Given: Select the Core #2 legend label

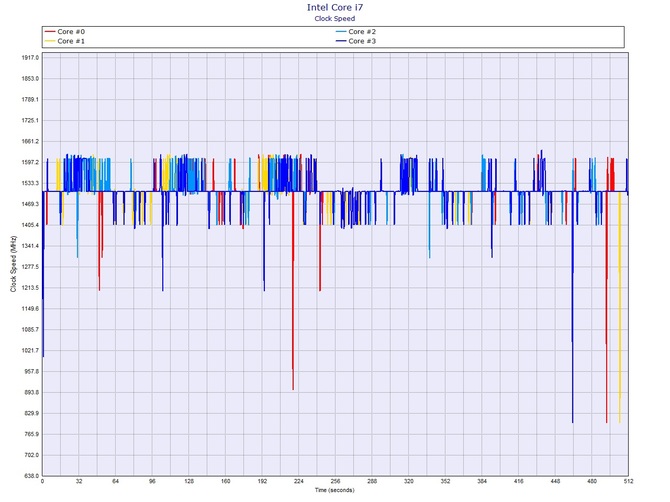Looking at the screenshot, I should tap(362, 32).
